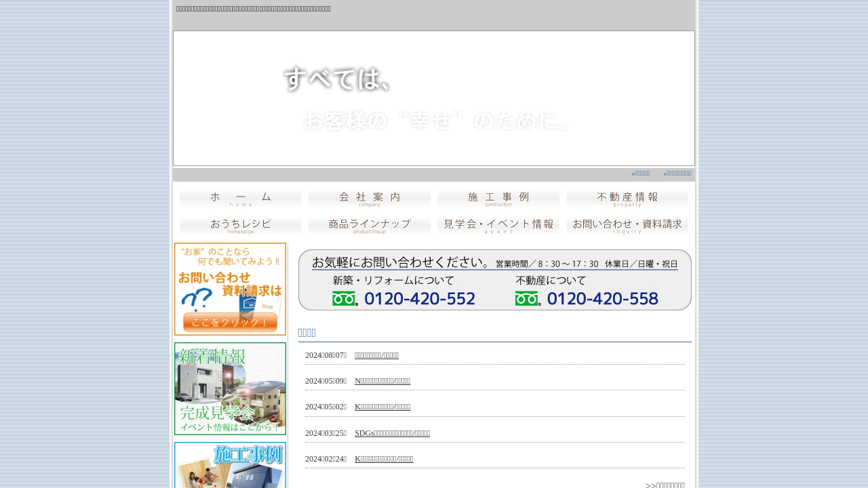Open the news link dated 2024 08 07

(376, 355)
